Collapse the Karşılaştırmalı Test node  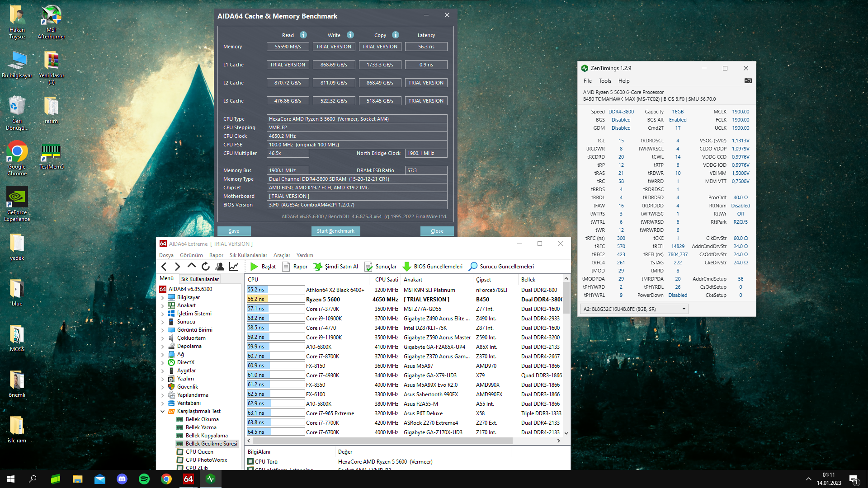(x=163, y=411)
